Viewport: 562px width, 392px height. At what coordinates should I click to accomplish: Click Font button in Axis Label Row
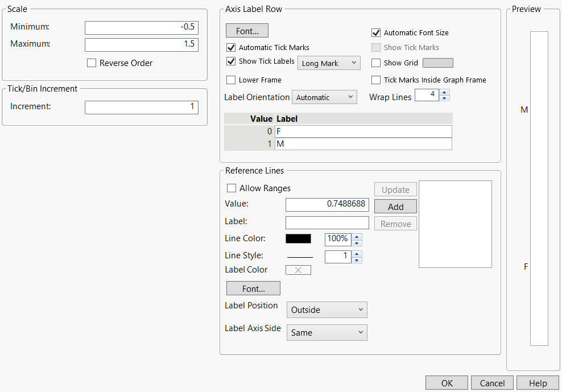(x=247, y=30)
